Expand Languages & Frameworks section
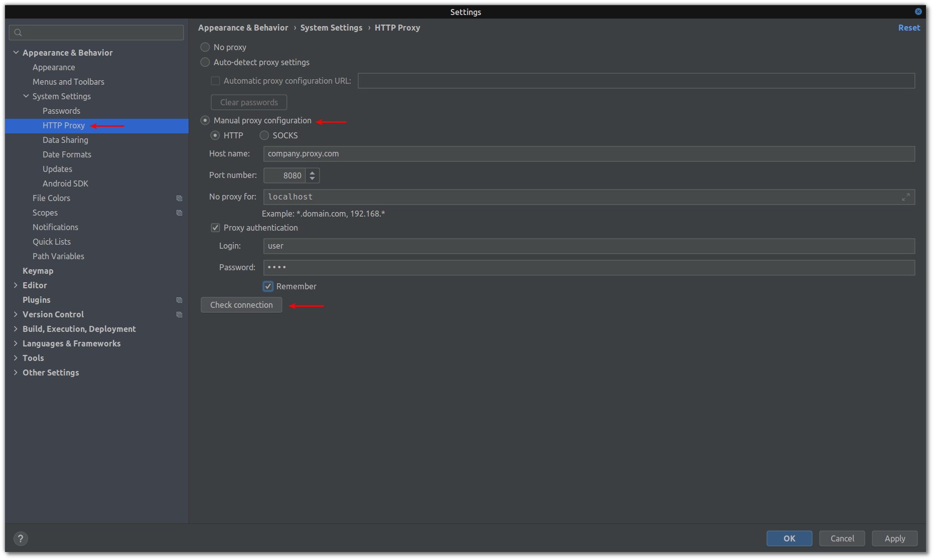Image resolution: width=934 pixels, height=560 pixels. click(16, 343)
